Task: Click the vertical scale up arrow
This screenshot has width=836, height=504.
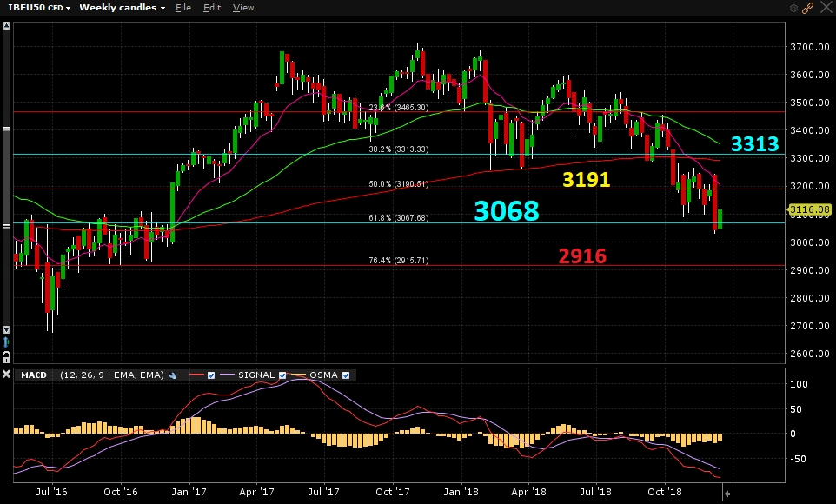Action: click(x=6, y=25)
